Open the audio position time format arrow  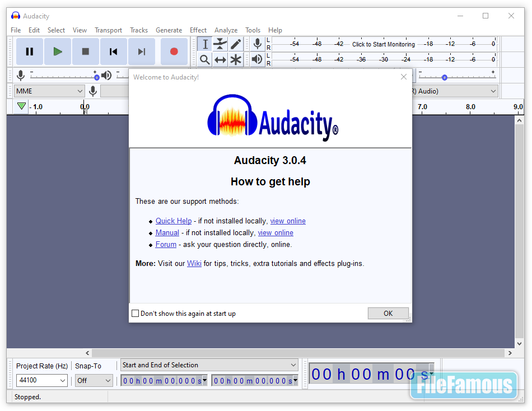click(431, 373)
